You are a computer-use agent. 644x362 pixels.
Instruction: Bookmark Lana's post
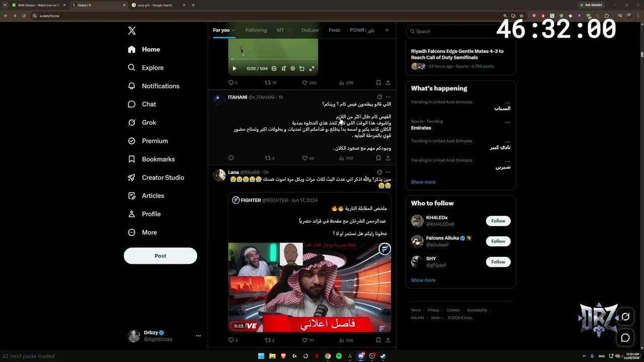tap(378, 340)
